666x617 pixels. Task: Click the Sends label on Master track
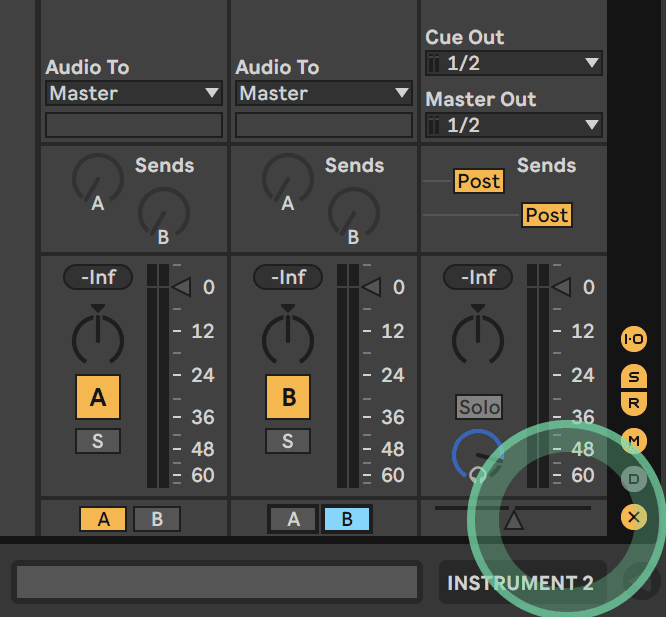[x=546, y=165]
